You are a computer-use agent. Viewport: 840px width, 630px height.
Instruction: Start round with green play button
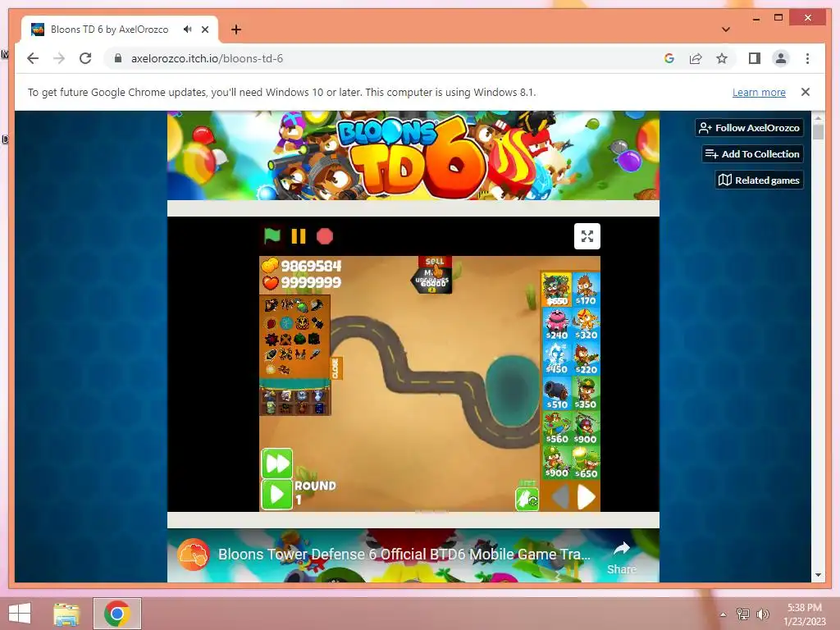click(277, 495)
